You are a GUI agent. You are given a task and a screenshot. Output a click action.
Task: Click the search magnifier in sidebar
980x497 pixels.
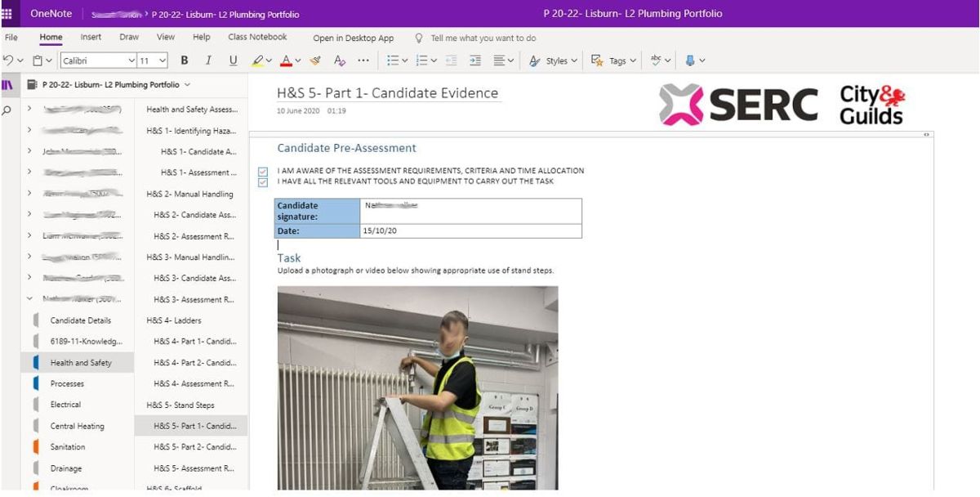point(7,110)
